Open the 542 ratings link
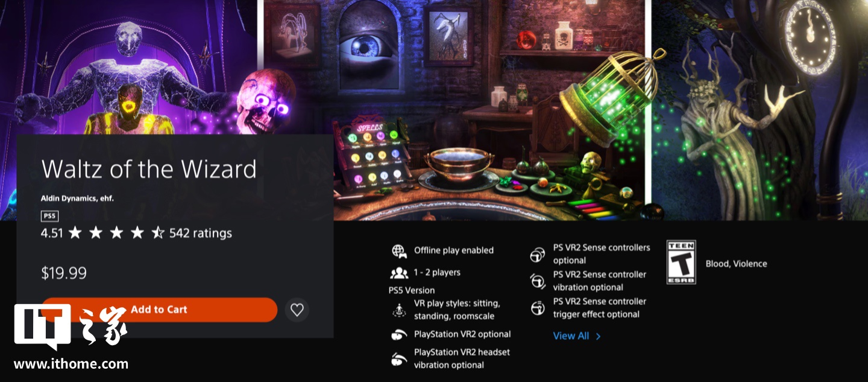Image resolution: width=868 pixels, height=382 pixels. 200,233
